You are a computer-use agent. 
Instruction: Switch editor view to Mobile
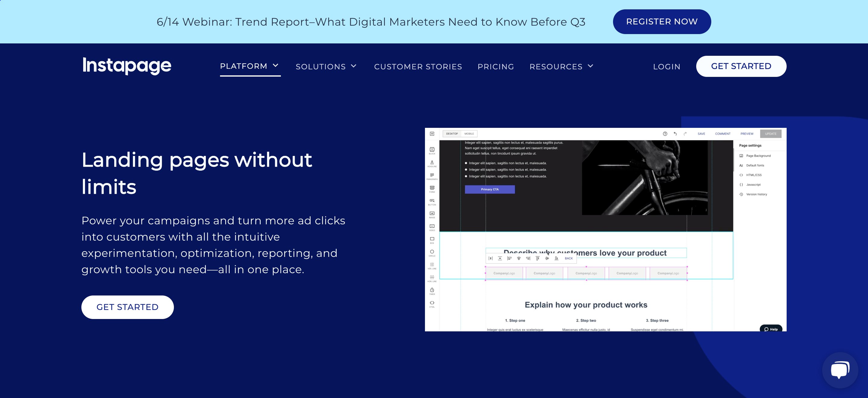coord(469,134)
